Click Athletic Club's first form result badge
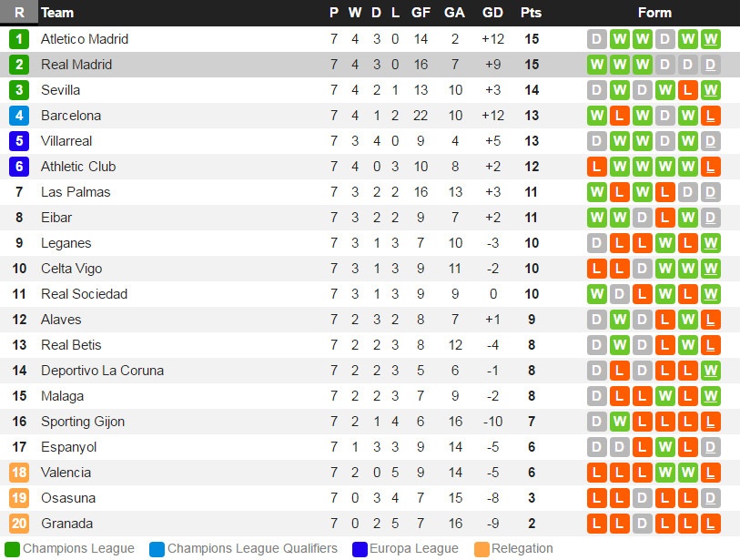The width and height of the screenshot is (740, 560). click(x=597, y=167)
